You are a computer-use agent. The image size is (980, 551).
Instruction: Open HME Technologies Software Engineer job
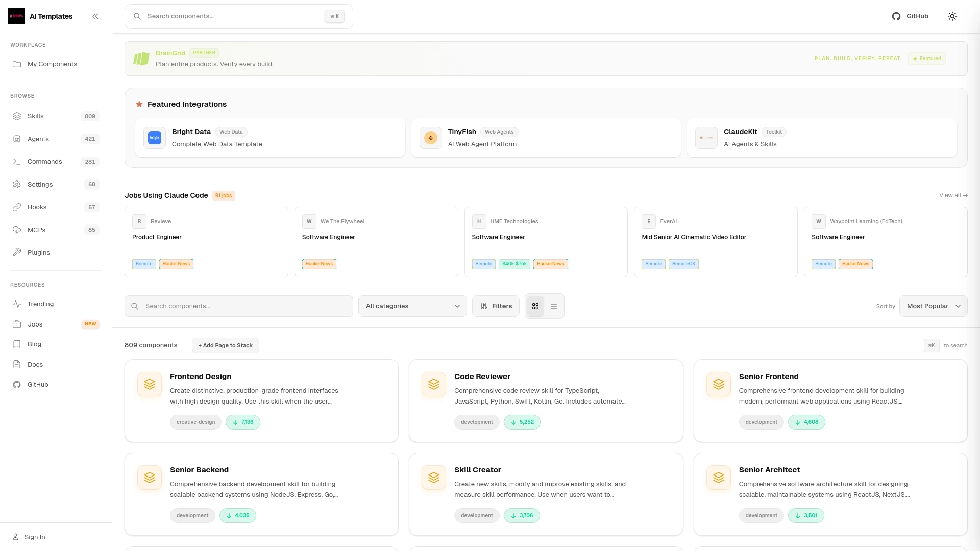coord(546,242)
